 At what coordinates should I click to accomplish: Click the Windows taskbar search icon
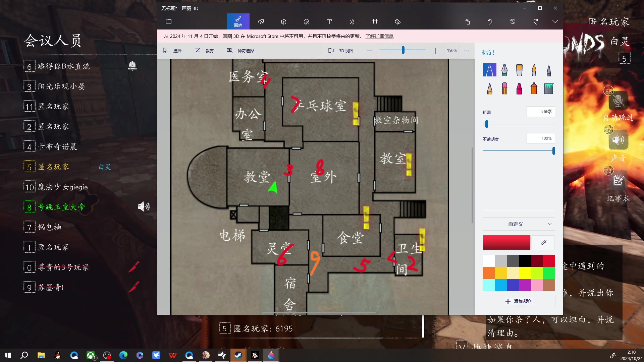tap(24, 355)
